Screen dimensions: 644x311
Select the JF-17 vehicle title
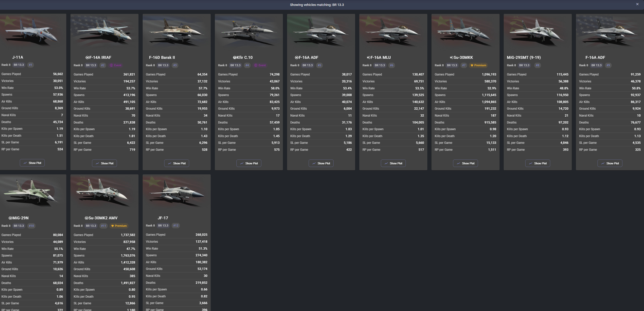(163, 218)
